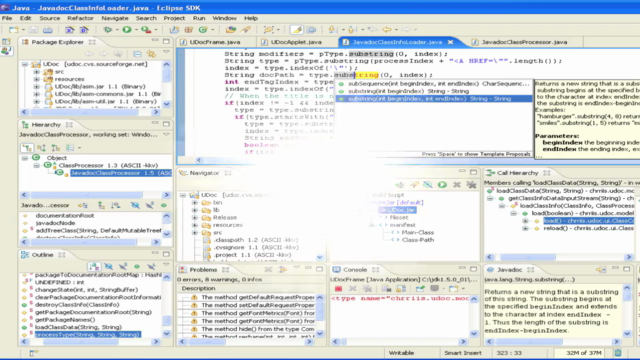Select Main-Class node in Ant outline
640x360 pixels.
click(x=417, y=233)
